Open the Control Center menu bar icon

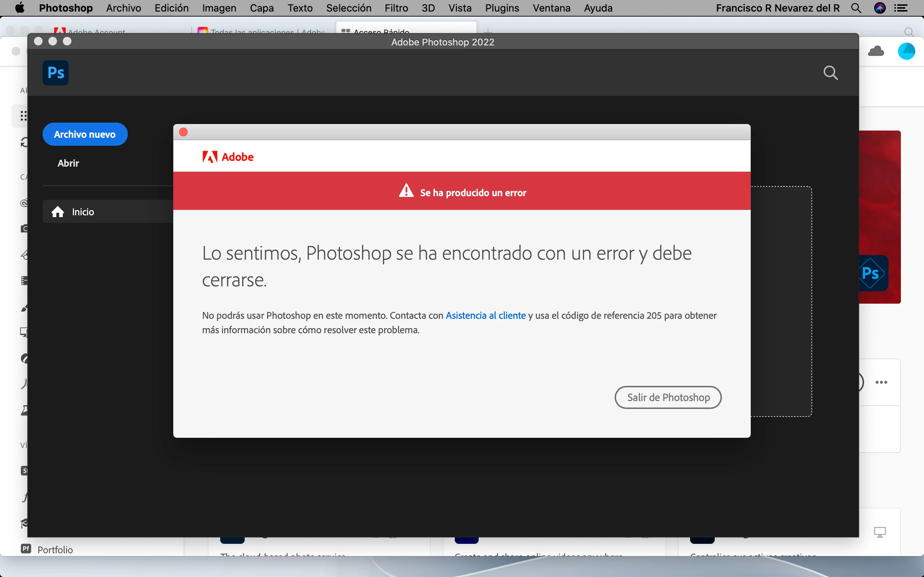(x=901, y=8)
